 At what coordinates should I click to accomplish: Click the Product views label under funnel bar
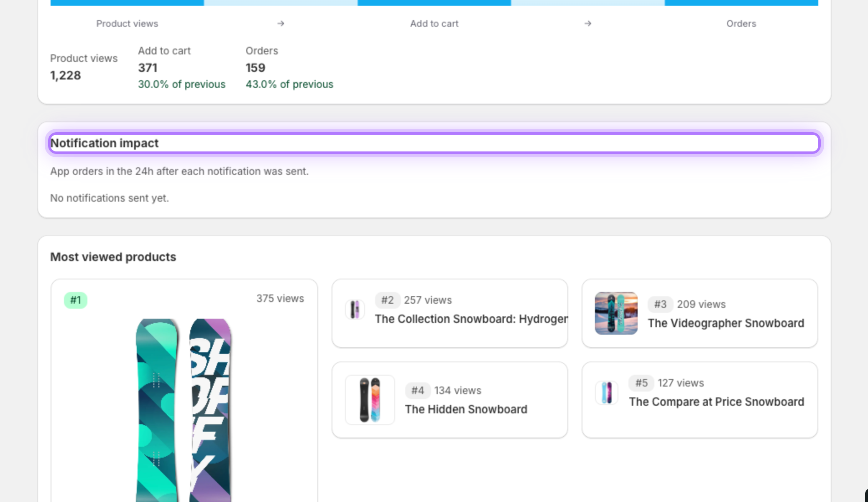[127, 23]
